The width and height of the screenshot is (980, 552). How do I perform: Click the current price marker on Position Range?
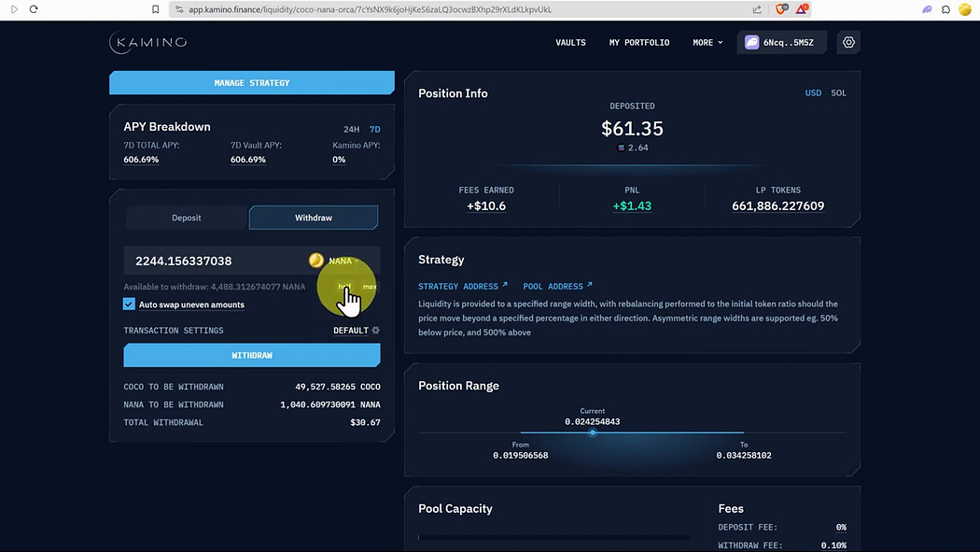[593, 432]
